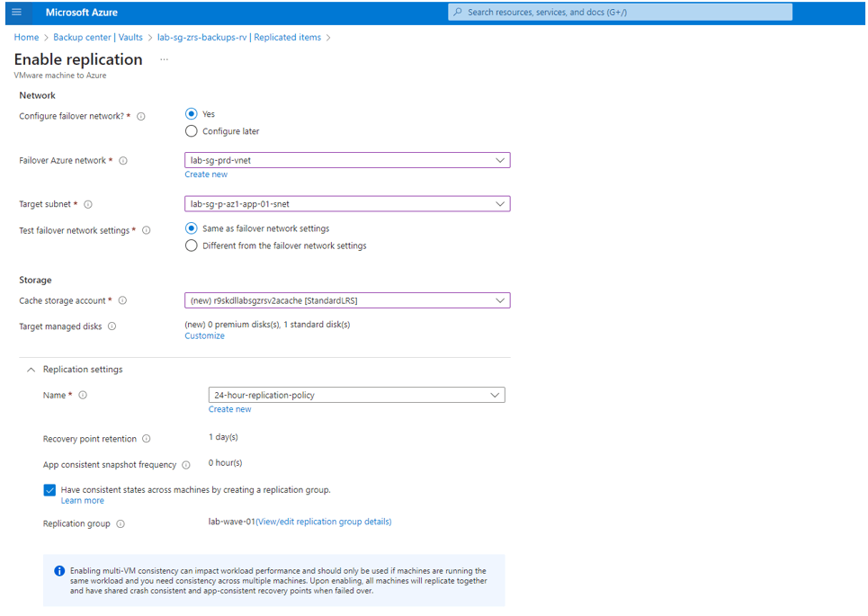Select the Configure later radio option

click(191, 131)
